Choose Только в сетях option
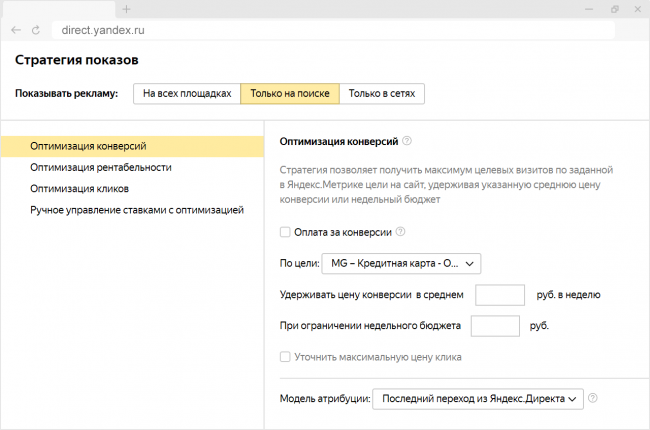Screen dimensions: 650x430 pos(382,93)
